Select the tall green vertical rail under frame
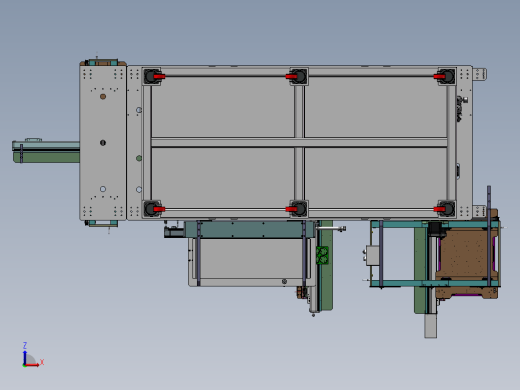This screenshot has width=520, height=390. point(326,265)
